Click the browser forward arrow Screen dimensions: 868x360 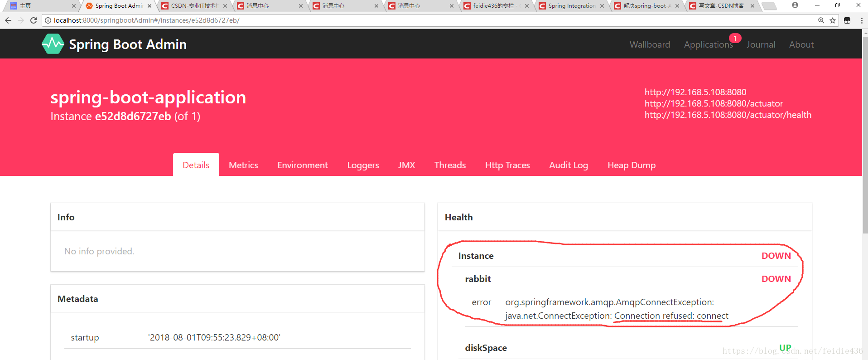tap(21, 20)
